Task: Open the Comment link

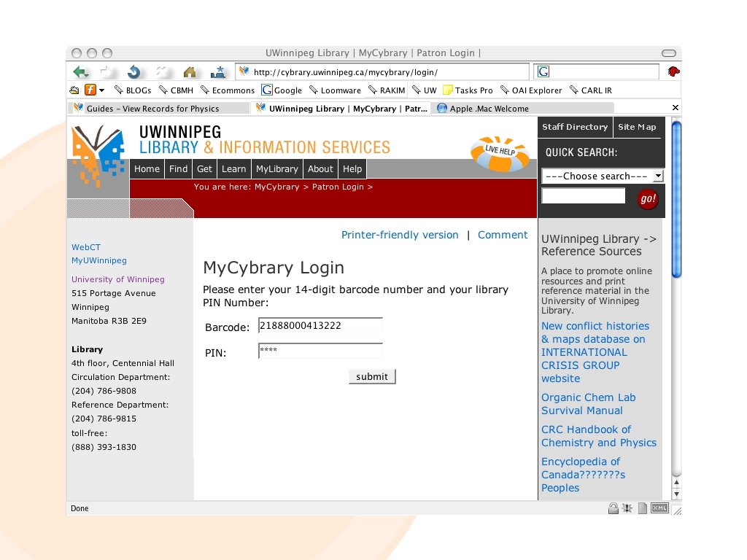Action: pyautogui.click(x=503, y=235)
